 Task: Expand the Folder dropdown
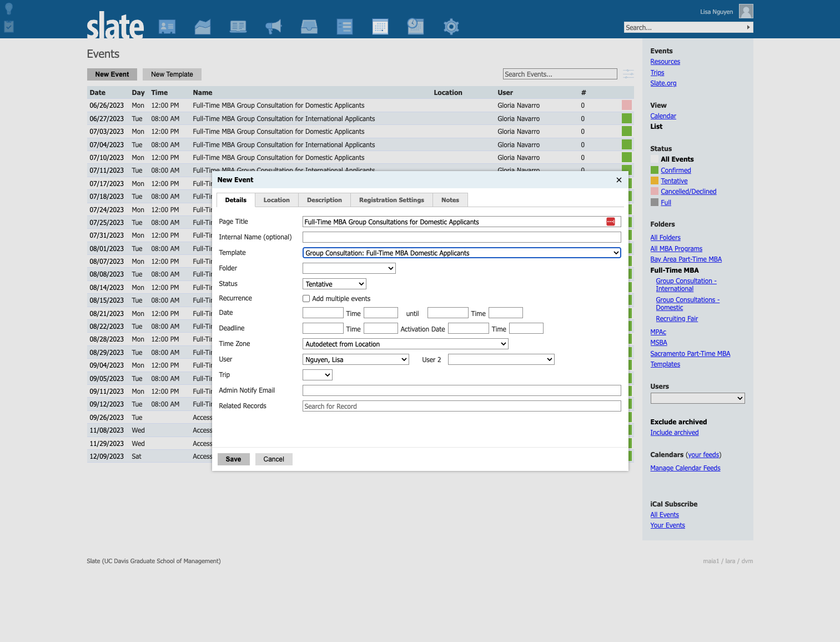tap(349, 268)
